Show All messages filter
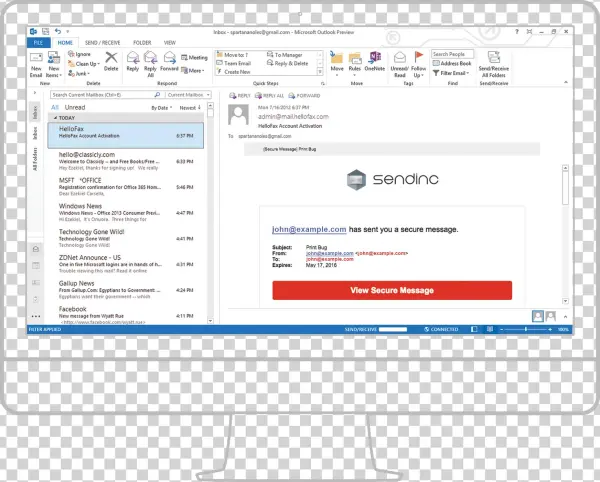 click(55, 107)
